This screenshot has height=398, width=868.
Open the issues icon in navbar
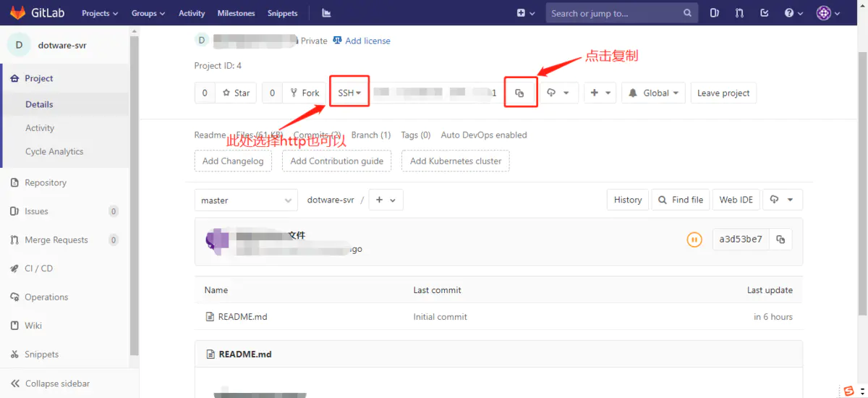[715, 13]
